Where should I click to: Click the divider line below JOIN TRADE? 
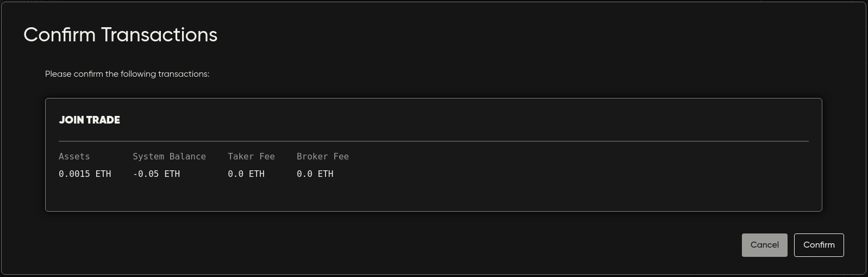coord(433,141)
